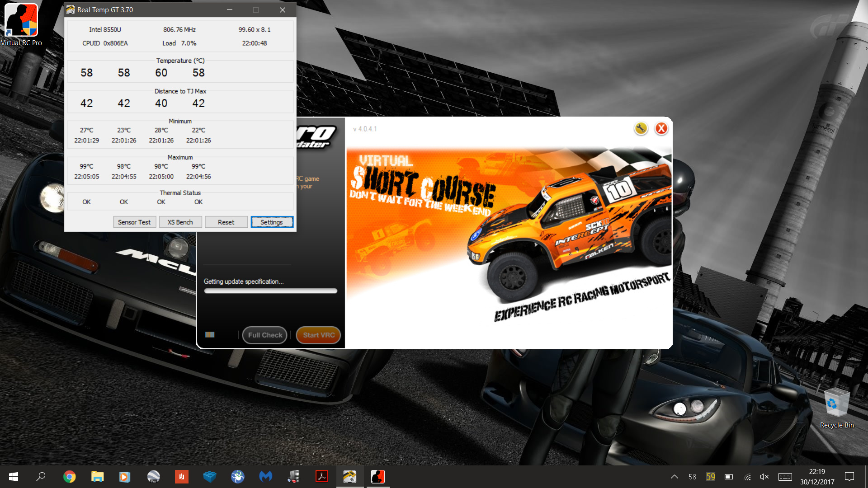Click the Distance to TJ Max value 40
The width and height of the screenshot is (868, 488).
[161, 103]
